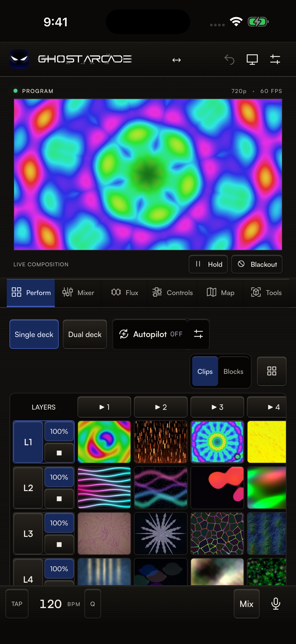Tap the horizontal expand arrows icon

click(x=176, y=60)
